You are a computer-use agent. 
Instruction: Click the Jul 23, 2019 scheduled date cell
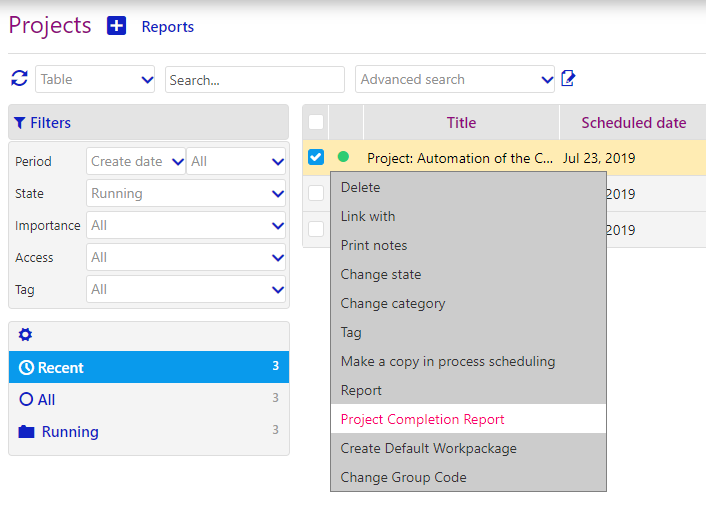point(599,158)
